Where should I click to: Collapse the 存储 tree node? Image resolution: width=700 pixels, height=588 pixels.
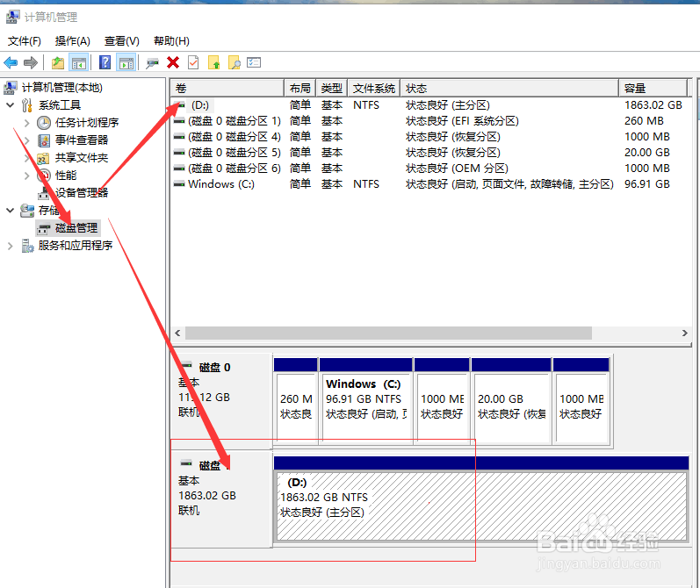11,210
